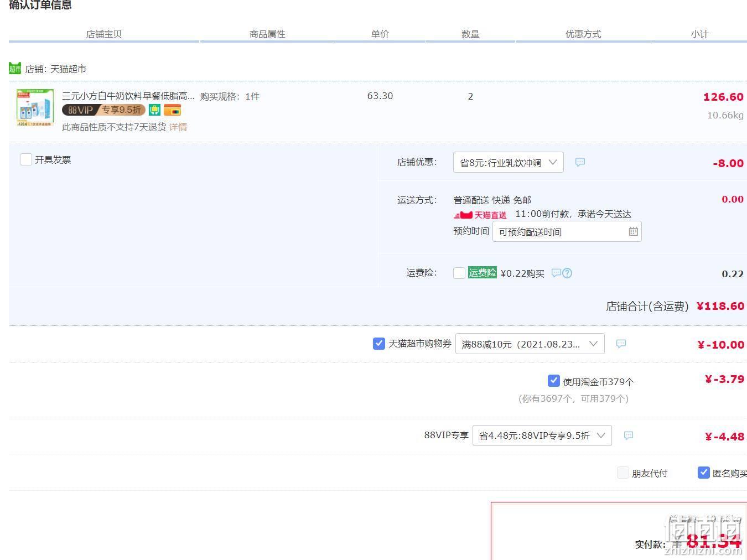
Task: Click the comment icon beside 运费险 purchase
Action: pyautogui.click(x=556, y=273)
